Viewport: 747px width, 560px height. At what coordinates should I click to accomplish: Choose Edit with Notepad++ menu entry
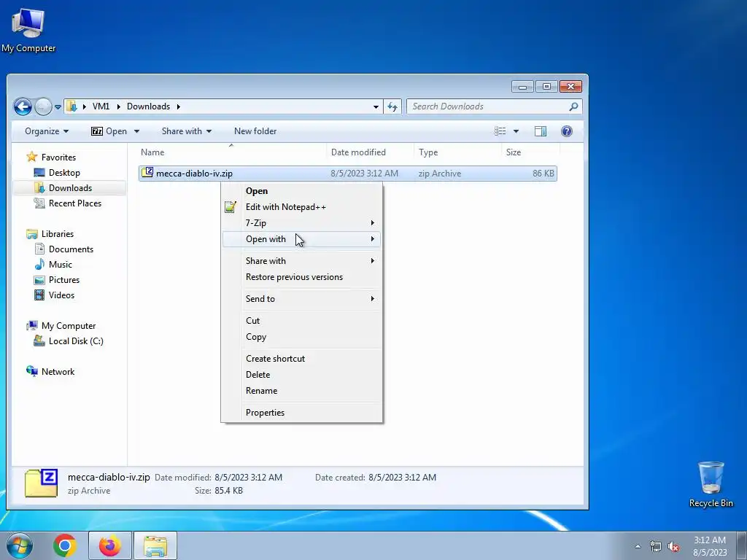[301, 206]
